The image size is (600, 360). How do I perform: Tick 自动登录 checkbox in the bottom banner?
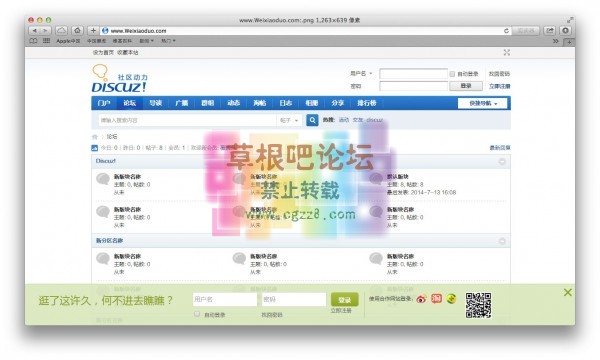click(x=197, y=314)
